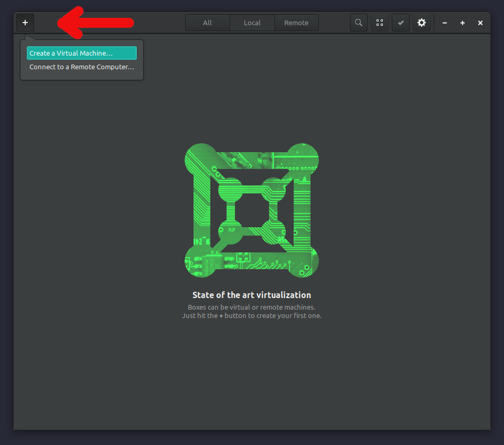This screenshot has height=445, width=504.
Task: Choose Connect to a Remote Computer…
Action: 81,67
